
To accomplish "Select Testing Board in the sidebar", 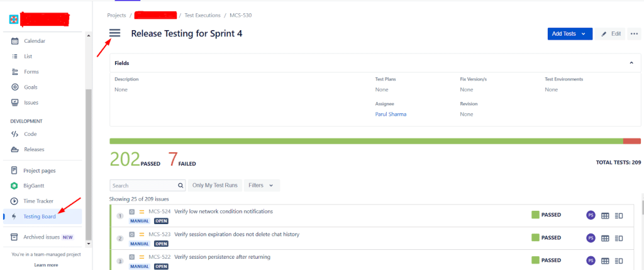I will click(x=43, y=217).
